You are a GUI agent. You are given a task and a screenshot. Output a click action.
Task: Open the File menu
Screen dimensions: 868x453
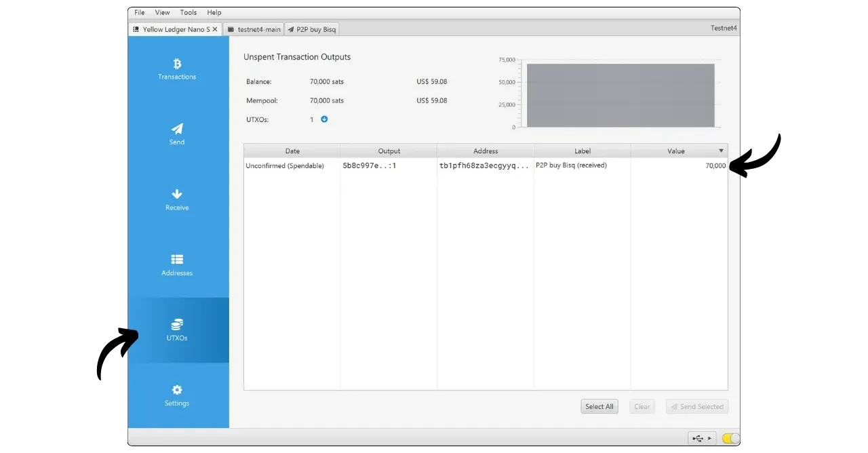point(140,12)
